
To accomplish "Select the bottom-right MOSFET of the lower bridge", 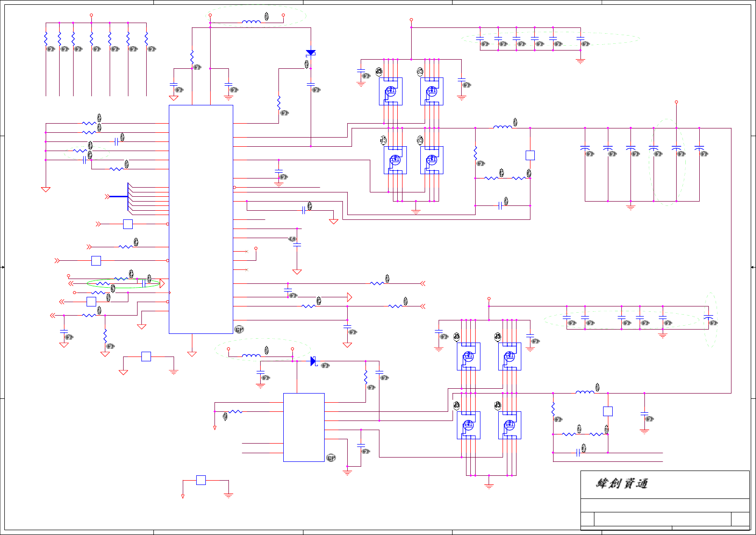I will [x=510, y=425].
